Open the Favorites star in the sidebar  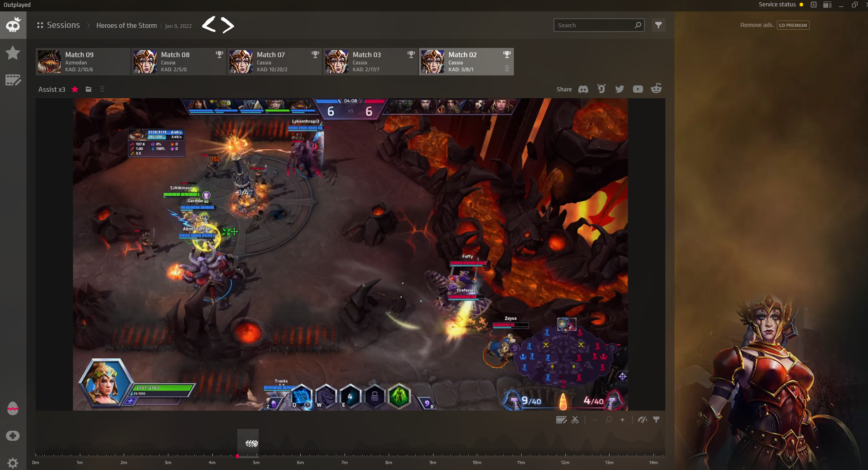(x=13, y=53)
